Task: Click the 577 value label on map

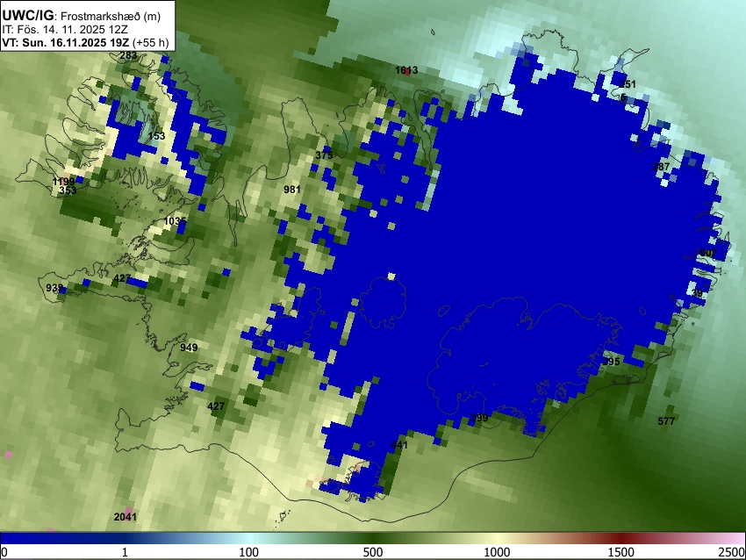Action: click(x=666, y=421)
